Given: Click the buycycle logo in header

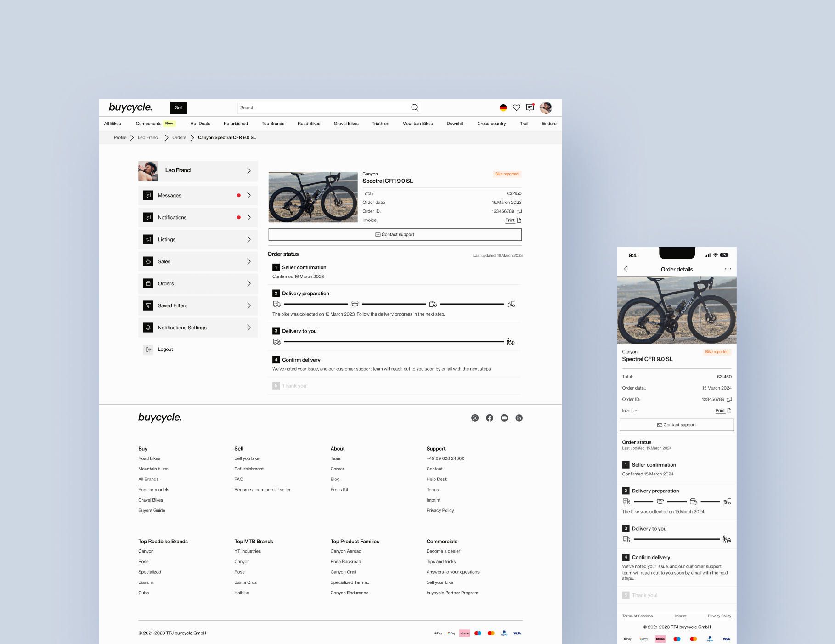Looking at the screenshot, I should 130,107.
